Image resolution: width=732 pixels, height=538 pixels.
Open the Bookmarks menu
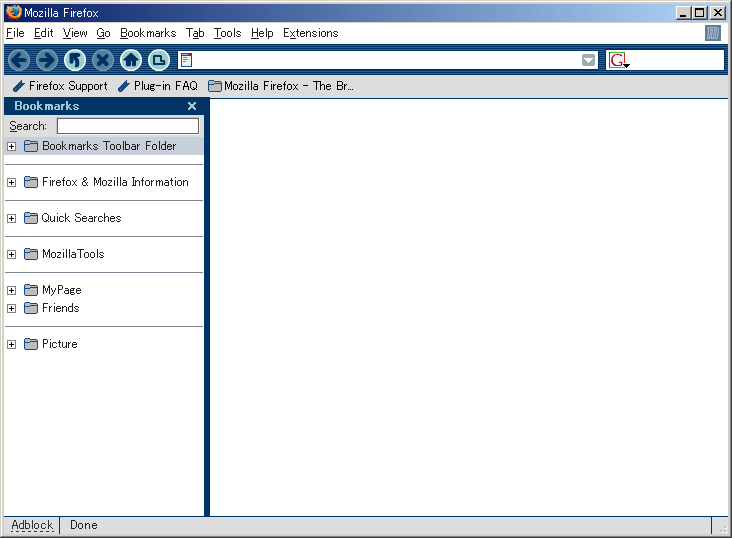pos(148,33)
